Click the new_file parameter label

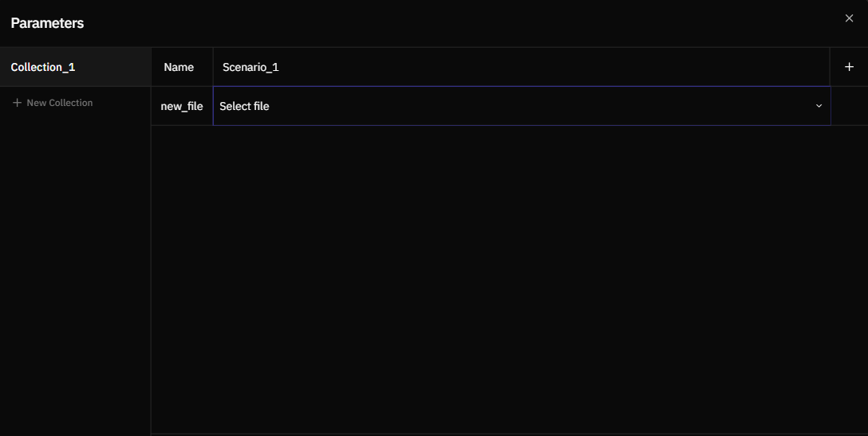[182, 106]
